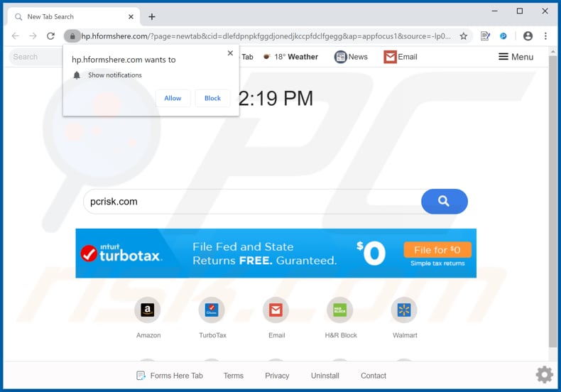This screenshot has width=561, height=392.
Task: Click the address bar URL
Action: (266, 36)
